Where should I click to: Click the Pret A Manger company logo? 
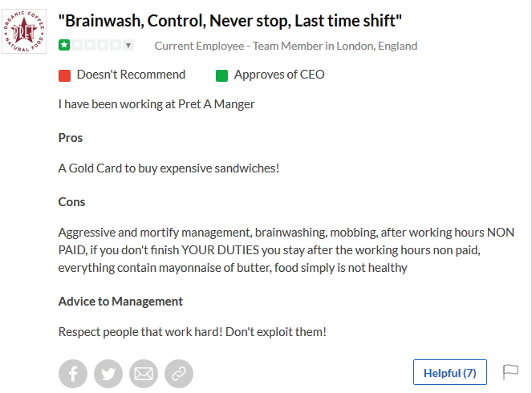(x=24, y=30)
